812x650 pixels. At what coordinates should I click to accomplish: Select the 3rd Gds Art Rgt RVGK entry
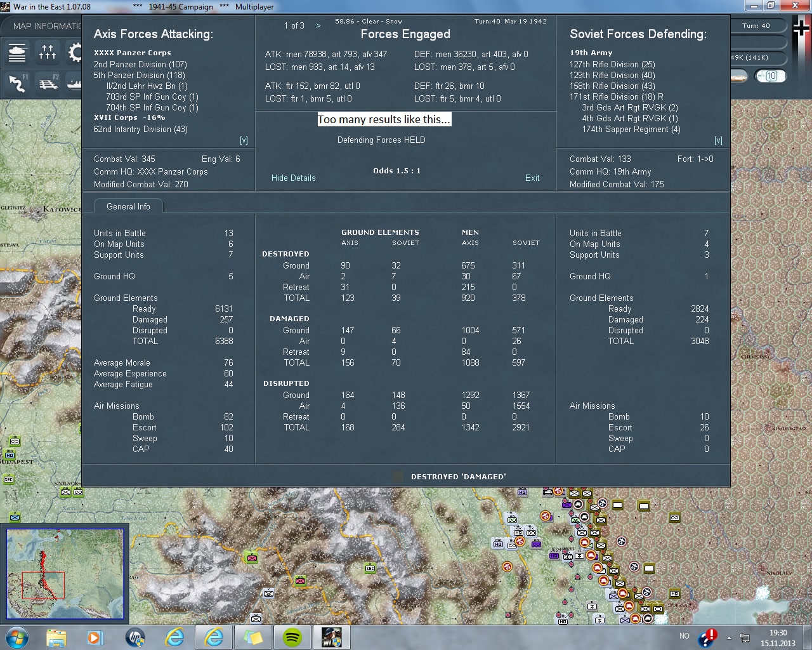coord(630,107)
